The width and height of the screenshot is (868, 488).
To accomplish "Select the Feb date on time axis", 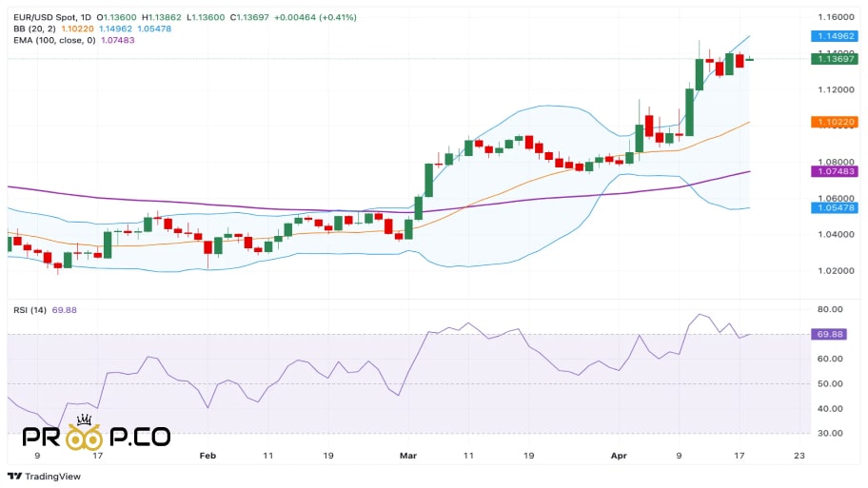I will point(207,456).
